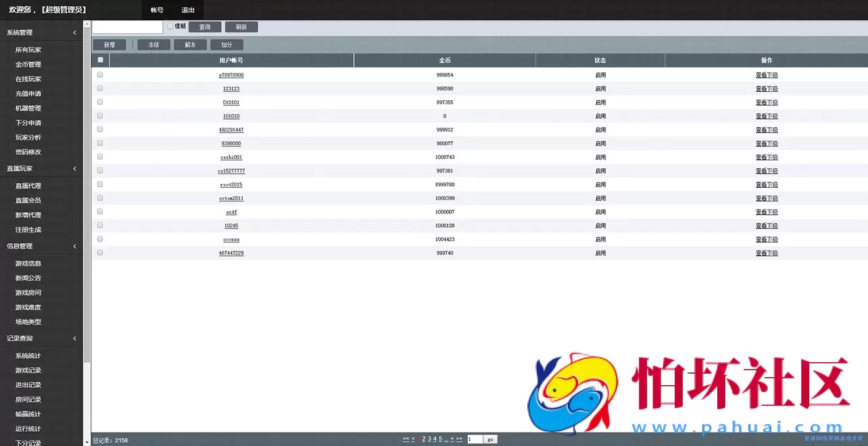This screenshot has width=868, height=446.
Task: Collapse the 直属玩家 section chevron
Action: 74,169
